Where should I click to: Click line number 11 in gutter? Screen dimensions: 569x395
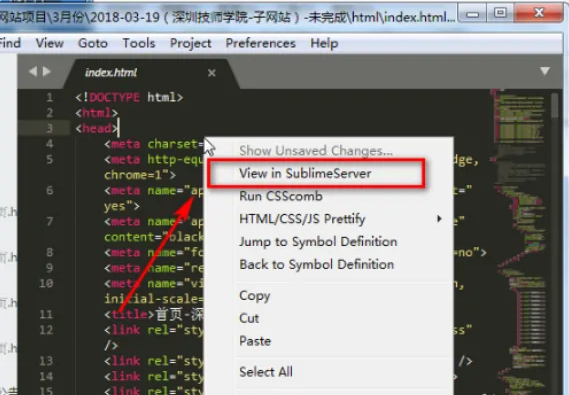(x=46, y=314)
